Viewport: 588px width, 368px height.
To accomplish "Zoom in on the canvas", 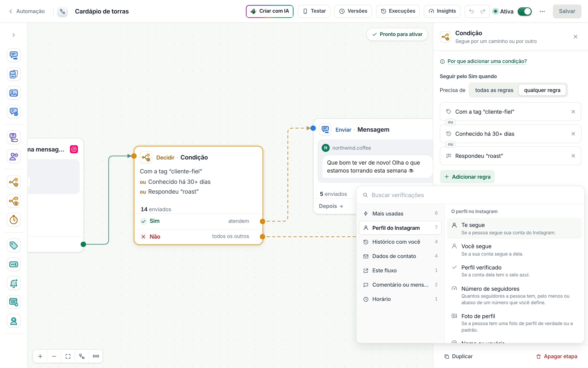I will coord(40,356).
